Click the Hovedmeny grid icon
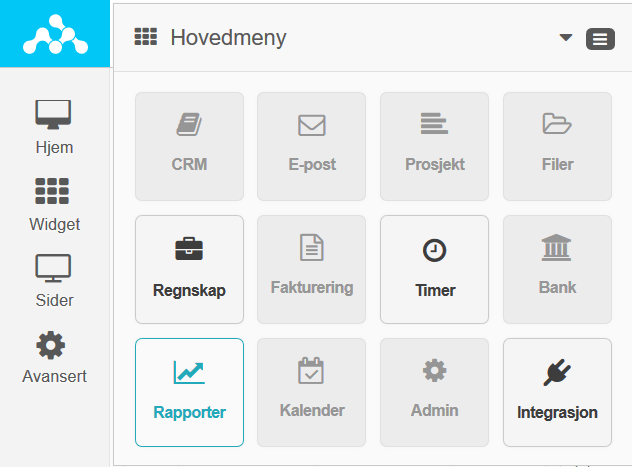Image resolution: width=632 pixels, height=467 pixels. (x=146, y=37)
